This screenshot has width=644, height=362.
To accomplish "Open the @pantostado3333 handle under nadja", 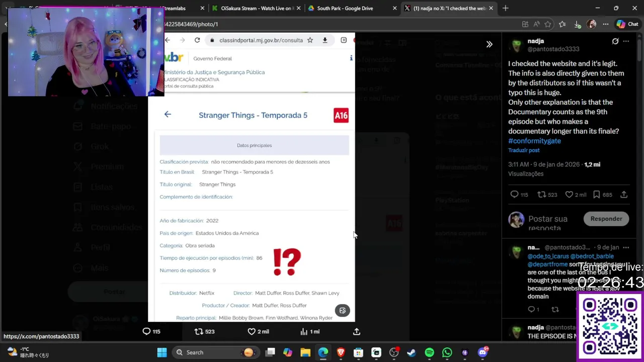I will point(553,49).
